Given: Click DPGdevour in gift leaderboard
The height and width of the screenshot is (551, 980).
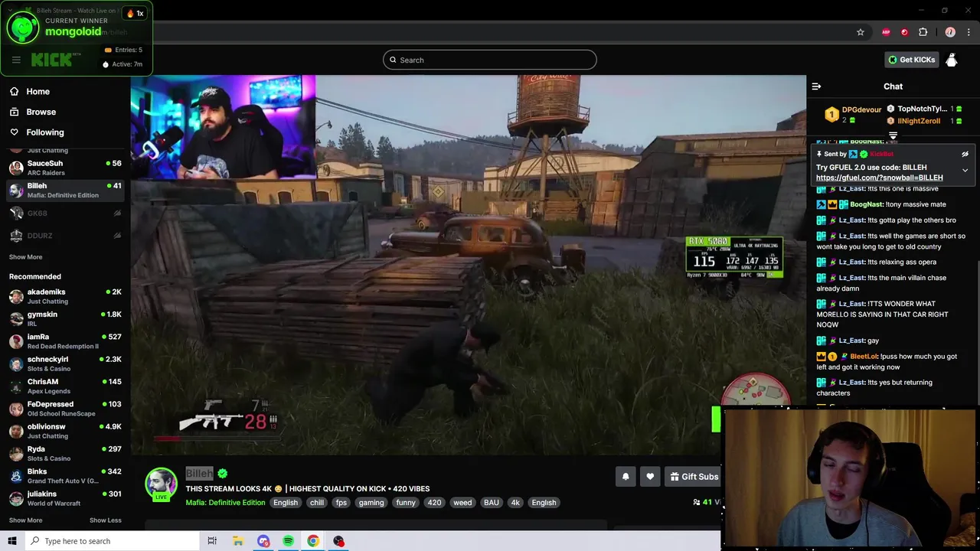Looking at the screenshot, I should (x=861, y=110).
